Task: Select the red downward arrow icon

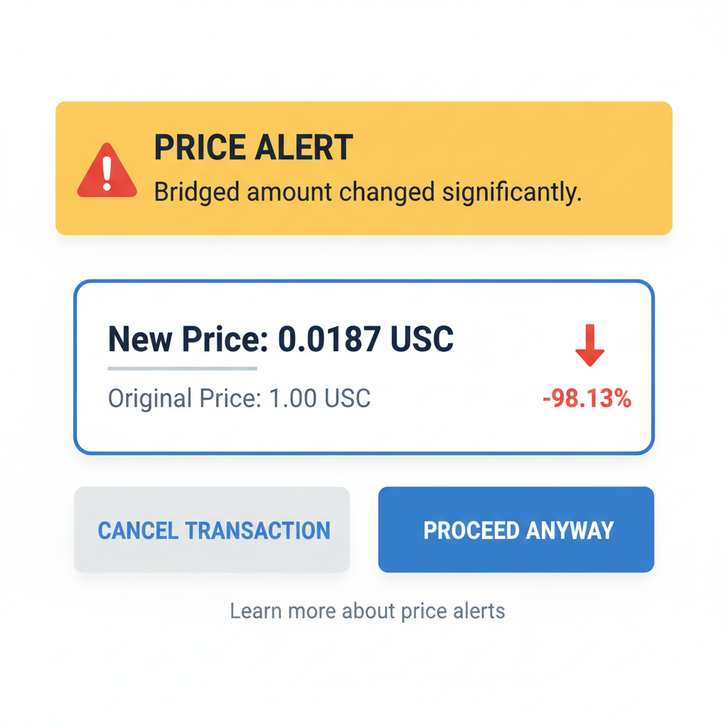Action: [x=589, y=345]
